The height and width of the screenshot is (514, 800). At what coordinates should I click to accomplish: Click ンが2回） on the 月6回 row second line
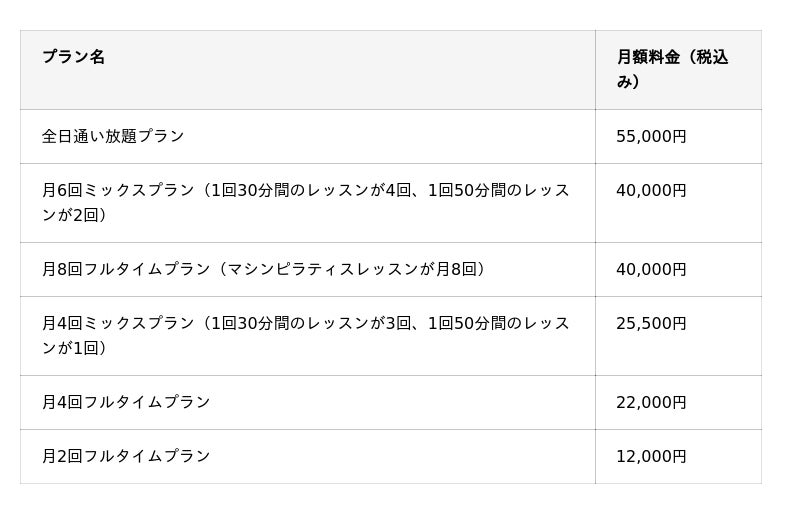(75, 215)
